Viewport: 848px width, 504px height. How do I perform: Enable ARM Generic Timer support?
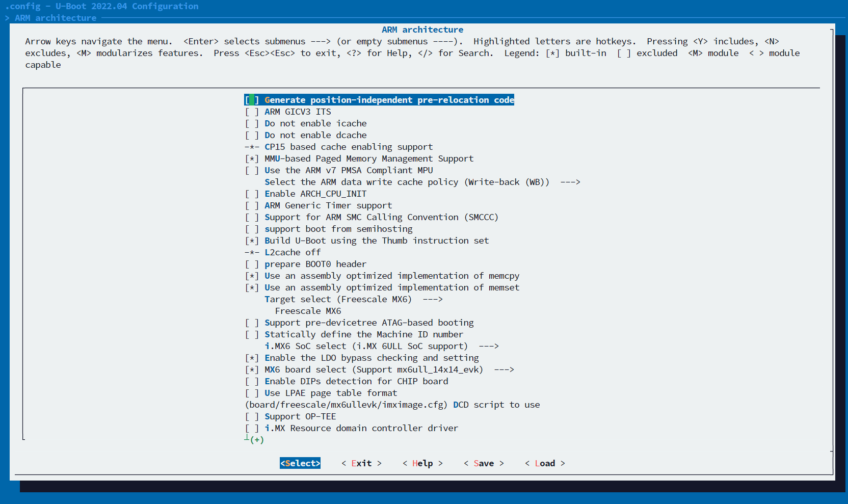(x=319, y=205)
